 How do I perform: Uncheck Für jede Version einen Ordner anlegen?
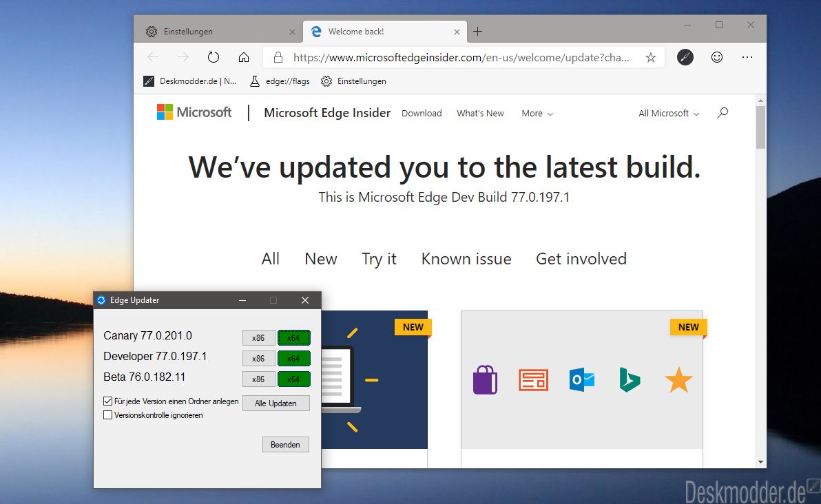(108, 401)
